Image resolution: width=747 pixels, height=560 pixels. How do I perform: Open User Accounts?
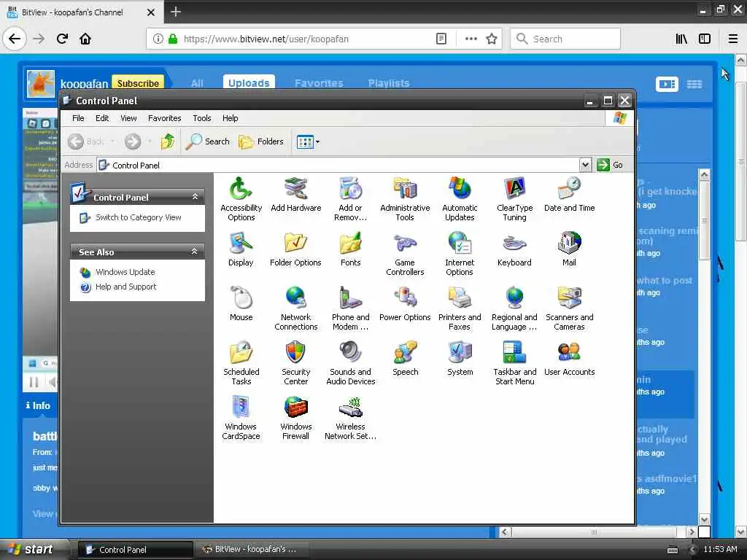click(569, 359)
